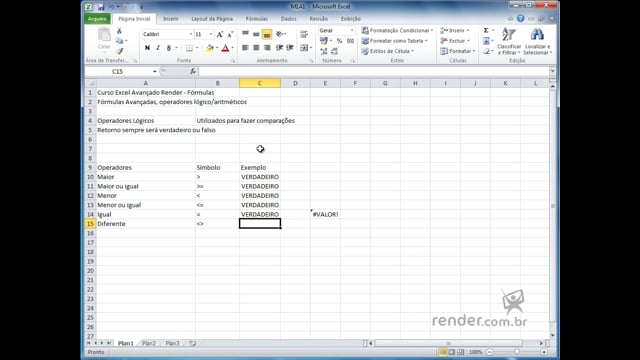
Task: Select the Plan2 sheet tab
Action: [149, 343]
